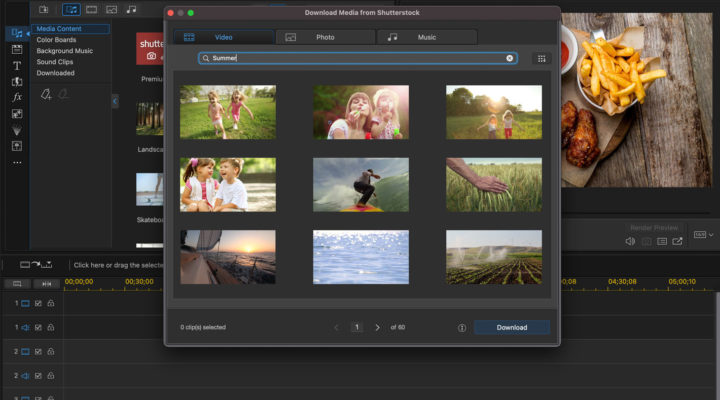Select the surfer on wave clip
The height and width of the screenshot is (400, 720).
click(361, 185)
